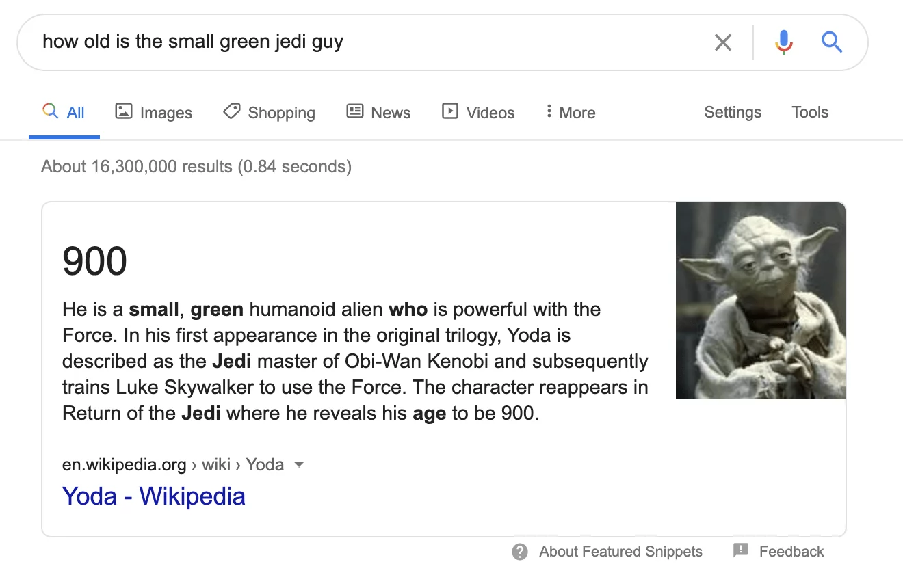The width and height of the screenshot is (903, 588).
Task: Select the News results category
Action: coord(378,112)
